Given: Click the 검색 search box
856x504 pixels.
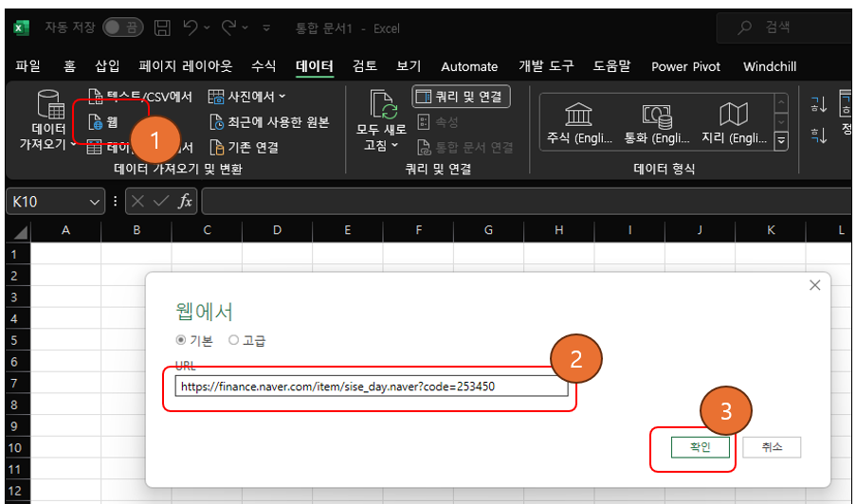Looking at the screenshot, I should tap(784, 27).
